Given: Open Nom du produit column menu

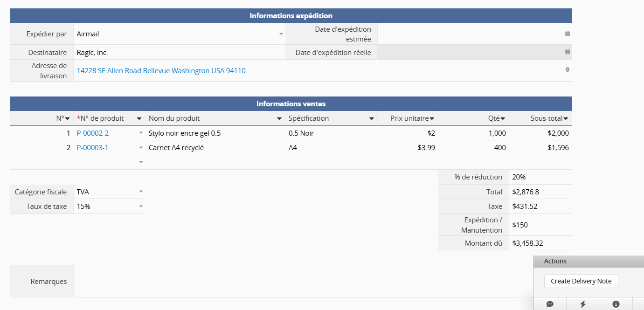Looking at the screenshot, I should [x=279, y=118].
